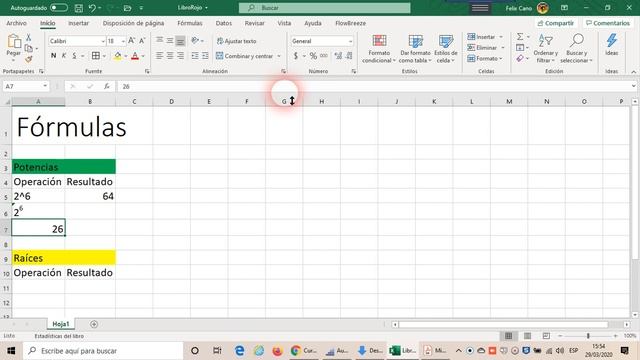Toggle left horizontal text alignment
Screen dimensions: 640x360
(160, 56)
